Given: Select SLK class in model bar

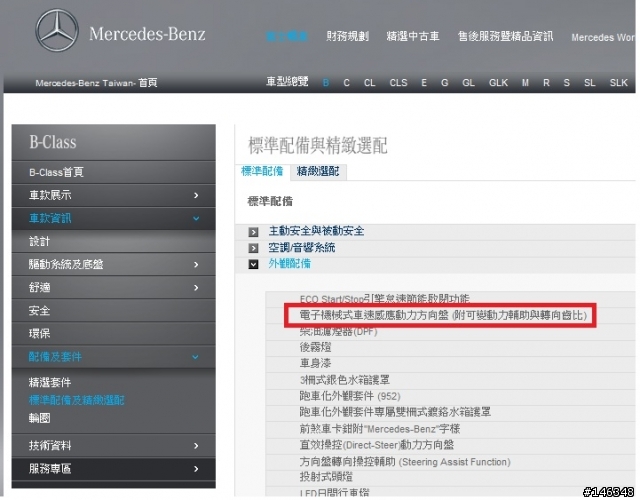Looking at the screenshot, I should [x=619, y=83].
